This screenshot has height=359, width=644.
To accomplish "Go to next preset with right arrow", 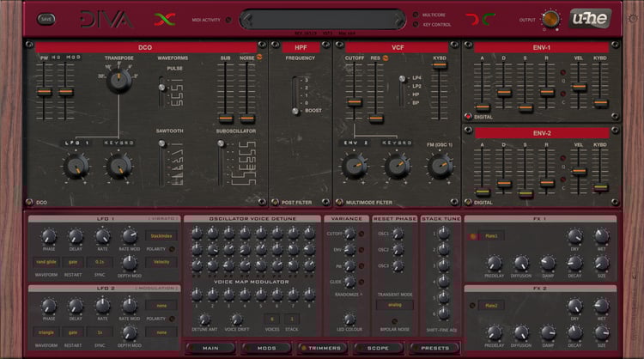I will click(x=398, y=19).
